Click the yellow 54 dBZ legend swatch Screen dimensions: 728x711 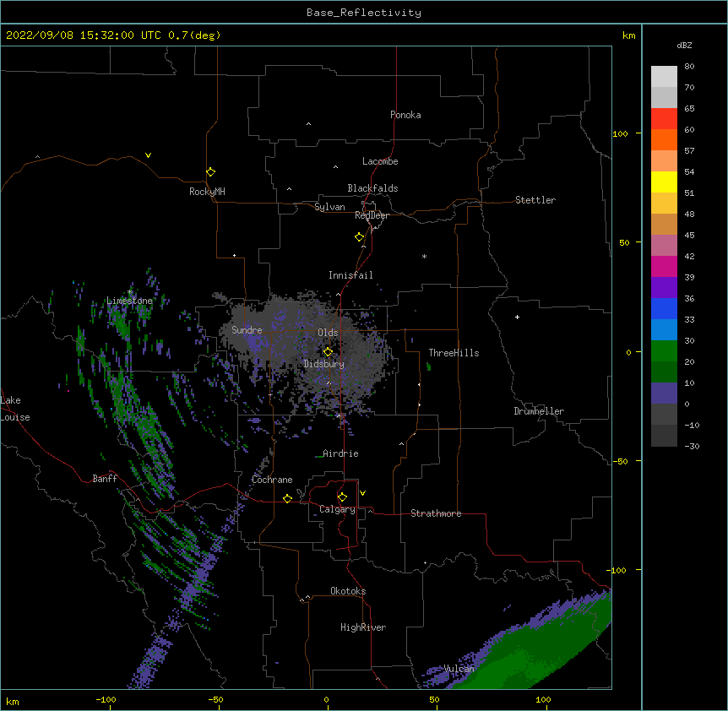point(664,182)
